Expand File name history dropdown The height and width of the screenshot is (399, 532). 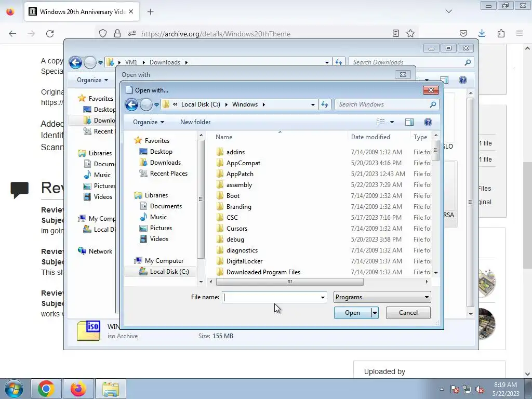tap(323, 298)
